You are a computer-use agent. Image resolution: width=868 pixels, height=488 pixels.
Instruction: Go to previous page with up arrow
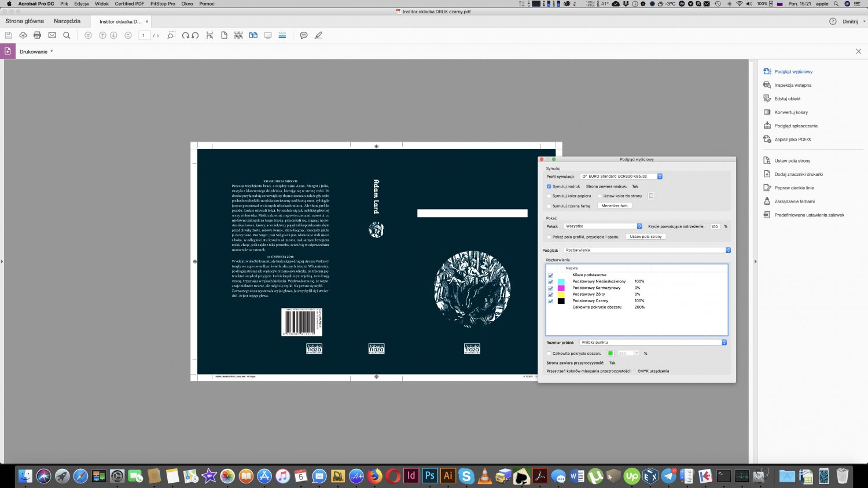click(x=102, y=35)
